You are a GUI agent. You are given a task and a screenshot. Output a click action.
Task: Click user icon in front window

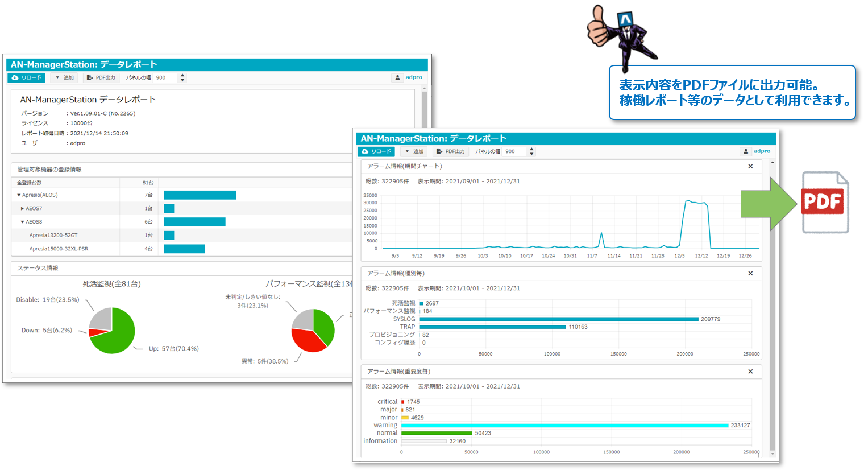pyautogui.click(x=746, y=151)
